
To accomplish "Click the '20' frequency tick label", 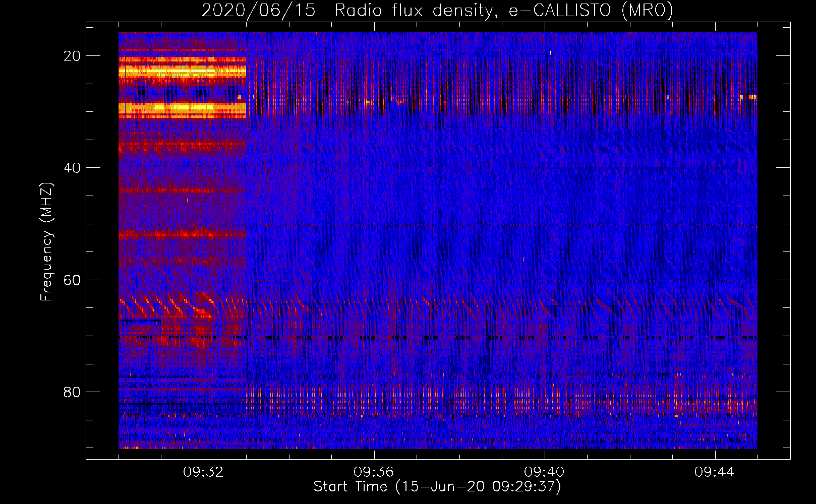I will point(73,56).
